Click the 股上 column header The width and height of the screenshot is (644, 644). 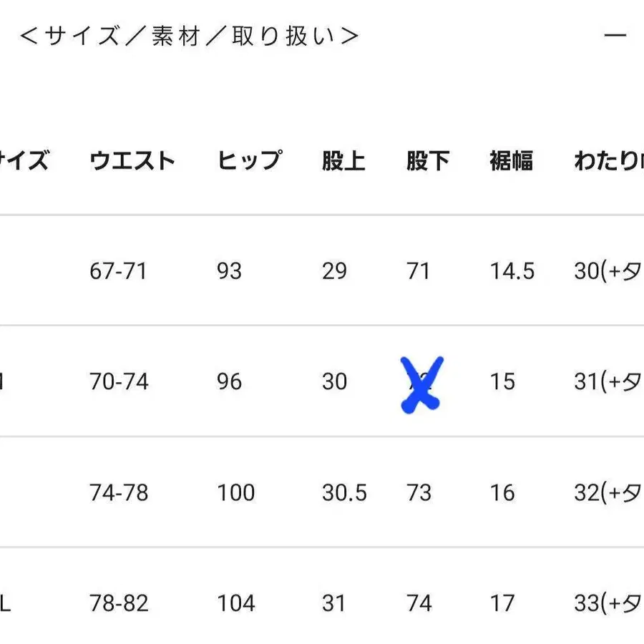pos(344,160)
